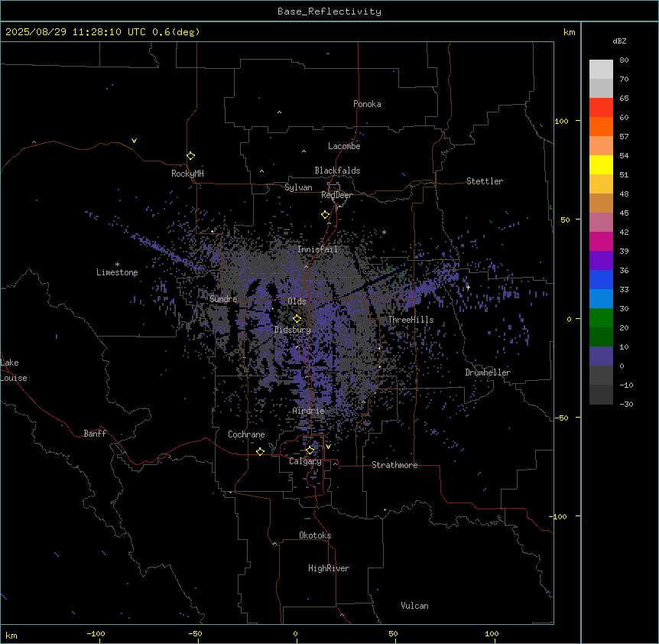Click the Cochrane label
Image resolution: width=659 pixels, height=644 pixels.
[246, 434]
